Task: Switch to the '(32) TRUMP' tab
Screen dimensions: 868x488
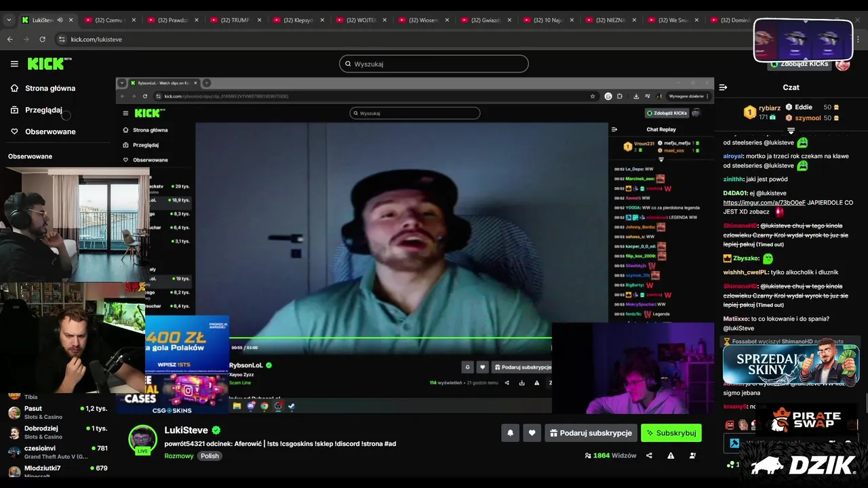Action: [x=234, y=20]
